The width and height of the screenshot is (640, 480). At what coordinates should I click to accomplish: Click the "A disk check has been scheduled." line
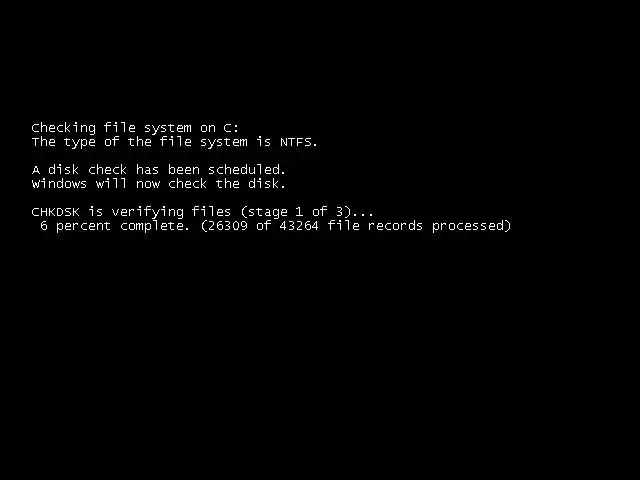coord(158,169)
